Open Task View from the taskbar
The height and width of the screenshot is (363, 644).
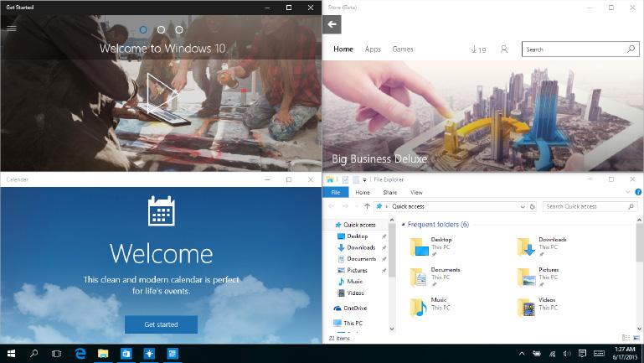(x=57, y=354)
